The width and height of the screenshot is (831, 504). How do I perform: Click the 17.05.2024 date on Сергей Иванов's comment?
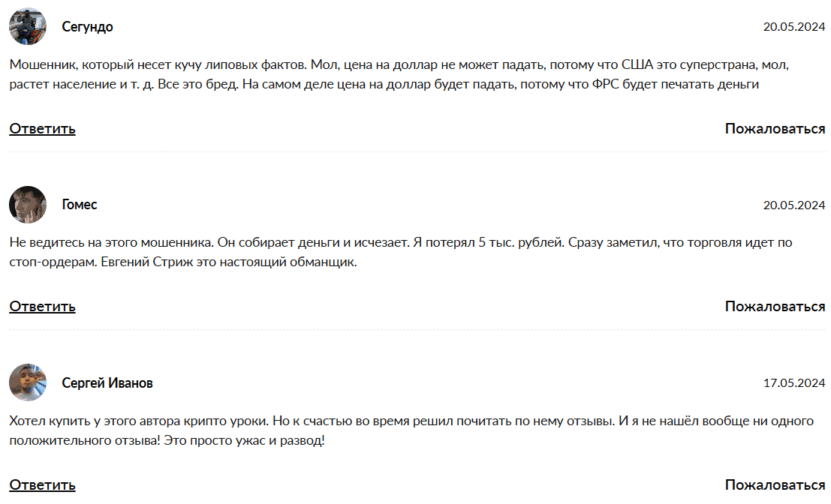point(793,383)
